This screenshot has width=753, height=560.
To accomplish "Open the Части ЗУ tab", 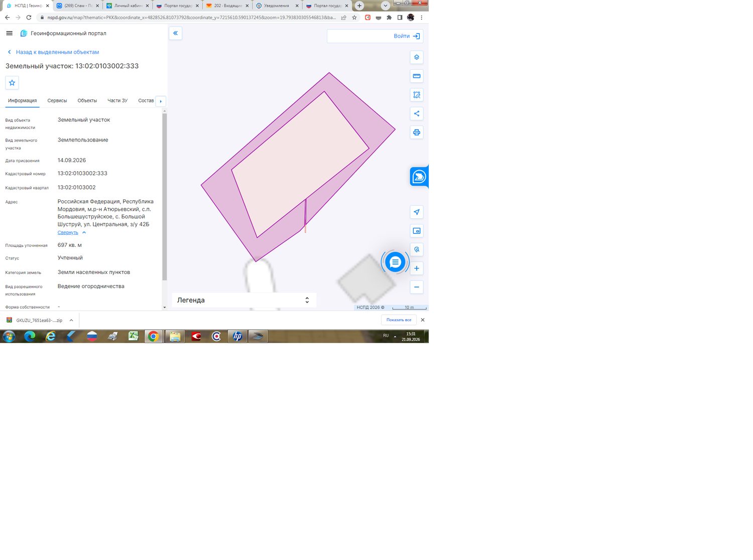I will click(x=117, y=101).
